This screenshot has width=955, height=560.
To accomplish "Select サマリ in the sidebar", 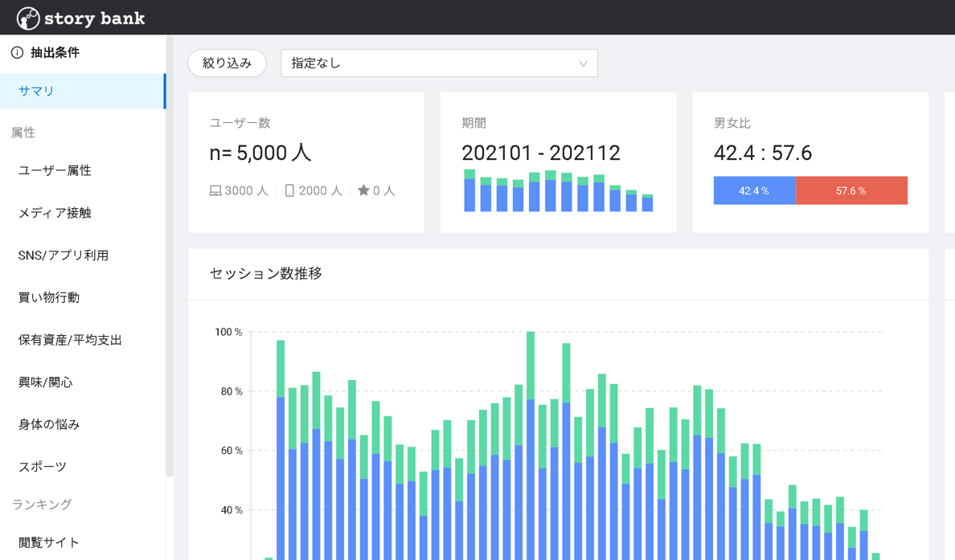I will tap(83, 92).
